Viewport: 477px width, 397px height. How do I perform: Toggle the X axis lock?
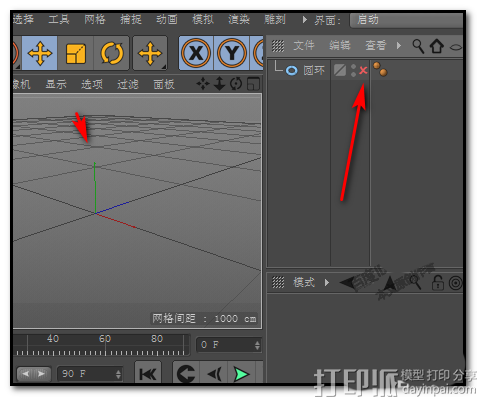(x=196, y=53)
